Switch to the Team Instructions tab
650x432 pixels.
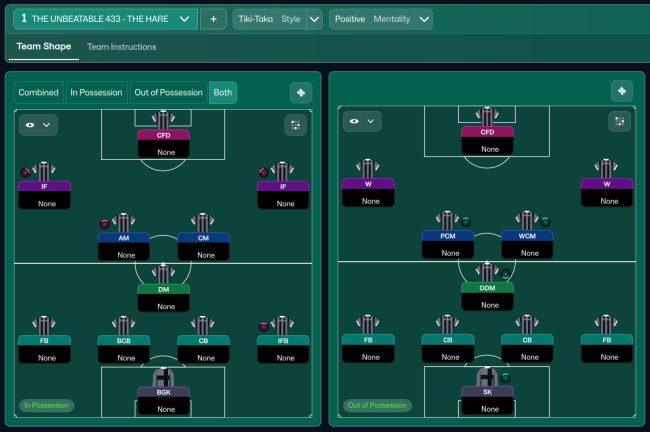pyautogui.click(x=121, y=47)
